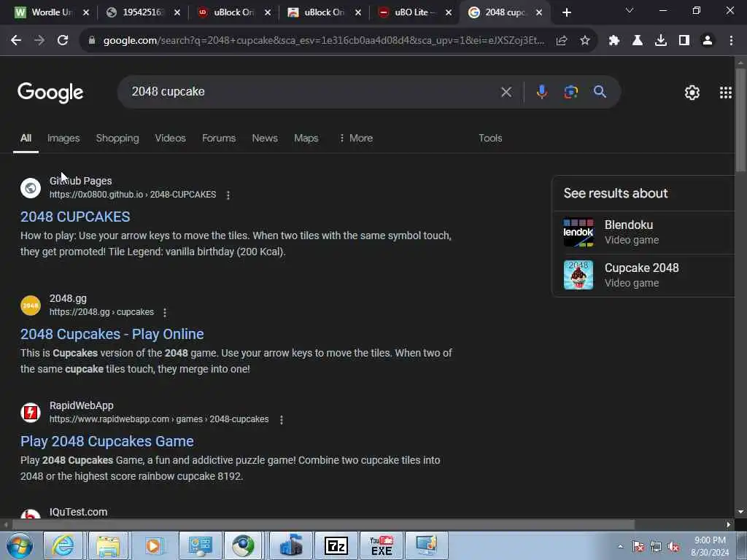Screen dimensions: 747x560
Task: Select the News search filter
Action: [265, 138]
